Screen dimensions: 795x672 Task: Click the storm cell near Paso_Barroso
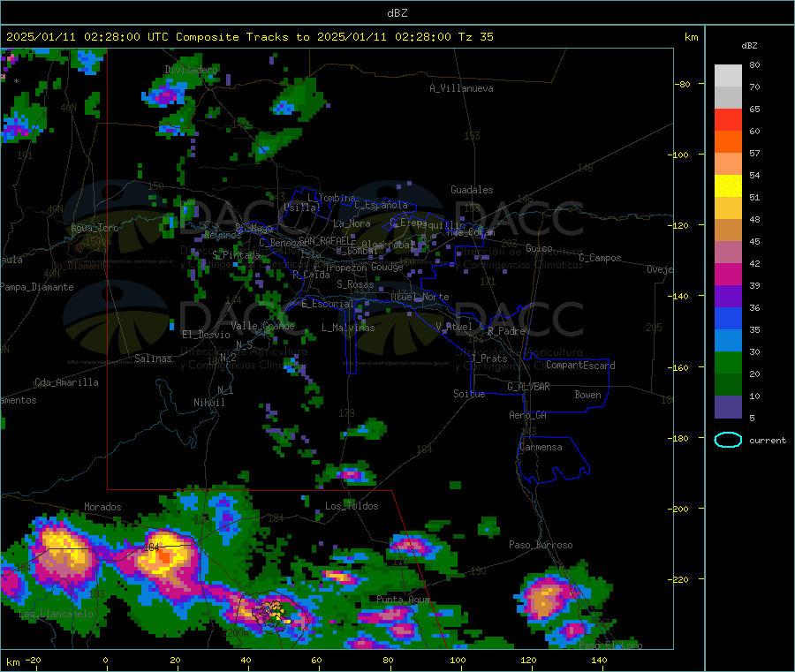click(x=546, y=598)
